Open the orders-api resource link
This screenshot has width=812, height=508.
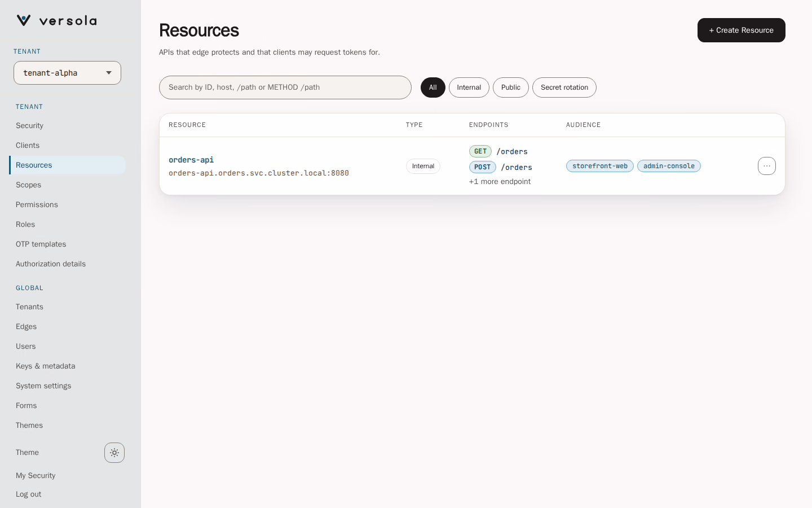(191, 160)
